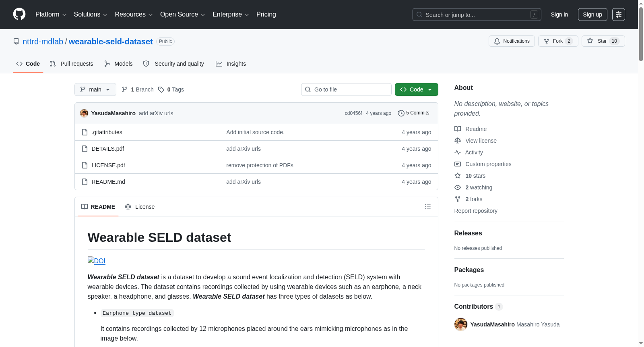The height and width of the screenshot is (347, 644).
Task: Open the main branch selector dropdown
Action: tap(95, 89)
